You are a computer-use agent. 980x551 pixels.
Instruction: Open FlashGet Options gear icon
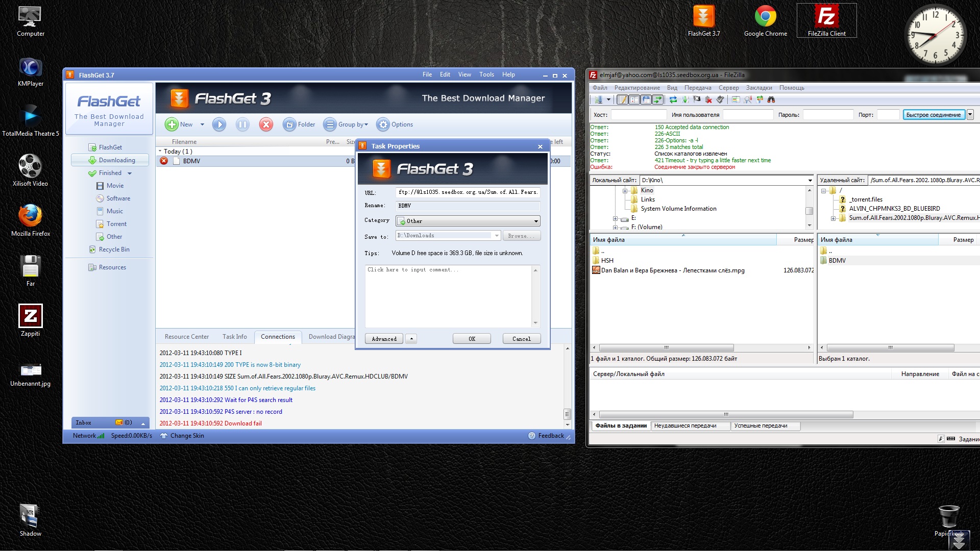point(383,124)
